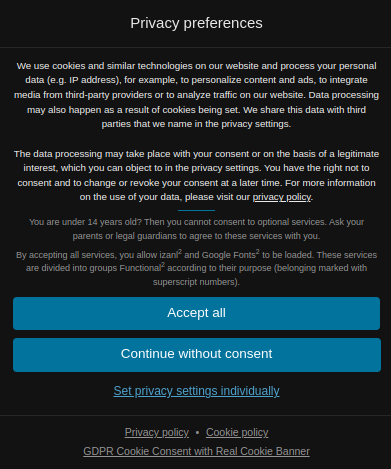This screenshot has height=469, width=391.
Task: Open Set privacy settings individually
Action: click(196, 391)
